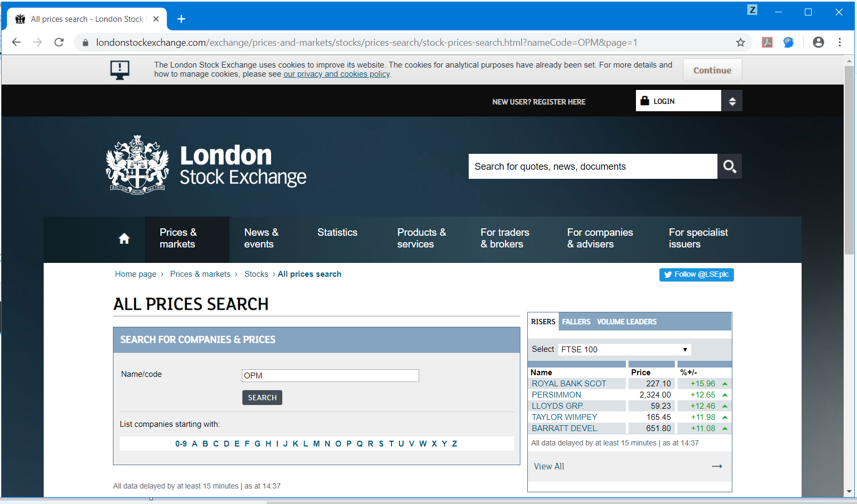Image resolution: width=857 pixels, height=504 pixels.
Task: Focus the Name/code input field
Action: 330,376
